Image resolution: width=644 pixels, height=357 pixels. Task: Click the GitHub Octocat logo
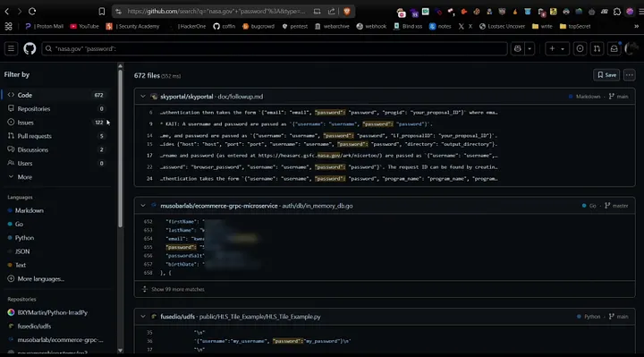pos(30,49)
